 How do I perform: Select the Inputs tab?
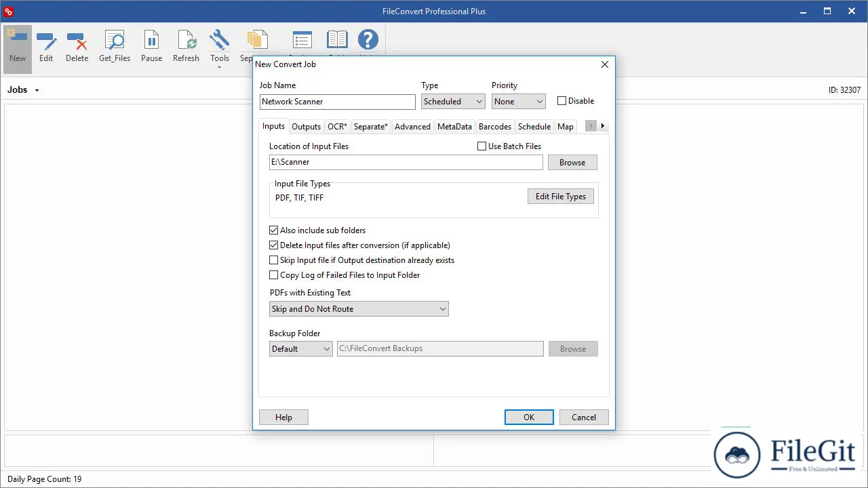(274, 126)
